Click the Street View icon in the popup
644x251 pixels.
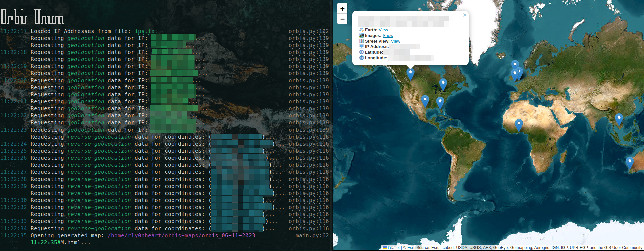(x=361, y=41)
